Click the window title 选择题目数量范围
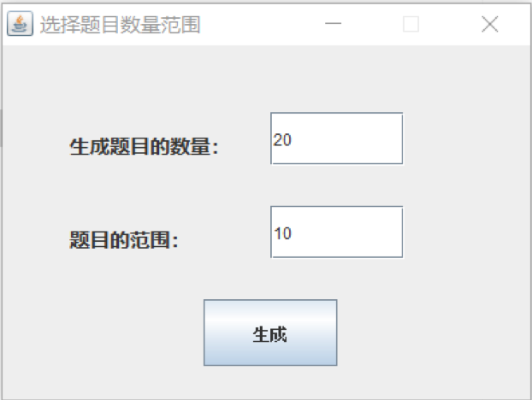 coord(120,25)
